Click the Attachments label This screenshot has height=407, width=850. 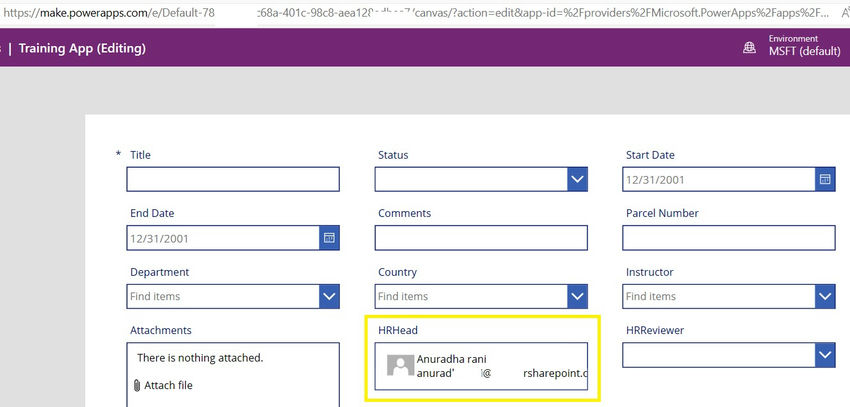tap(160, 330)
